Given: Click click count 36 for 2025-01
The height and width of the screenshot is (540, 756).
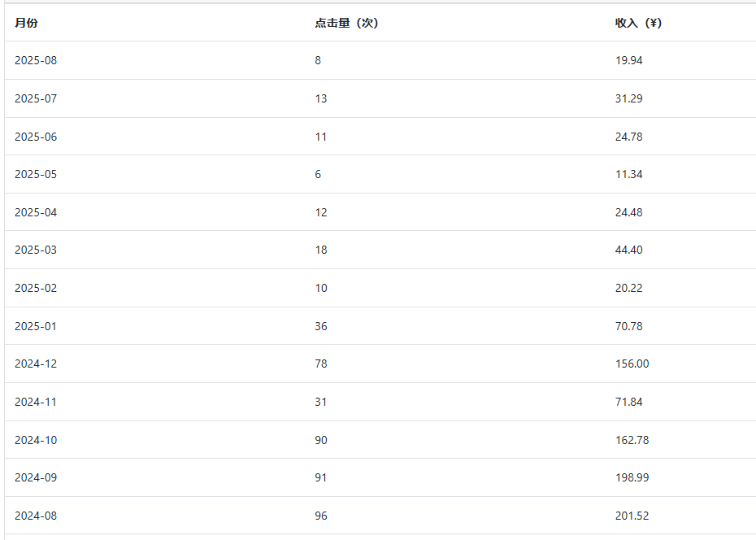Looking at the screenshot, I should click(321, 326).
